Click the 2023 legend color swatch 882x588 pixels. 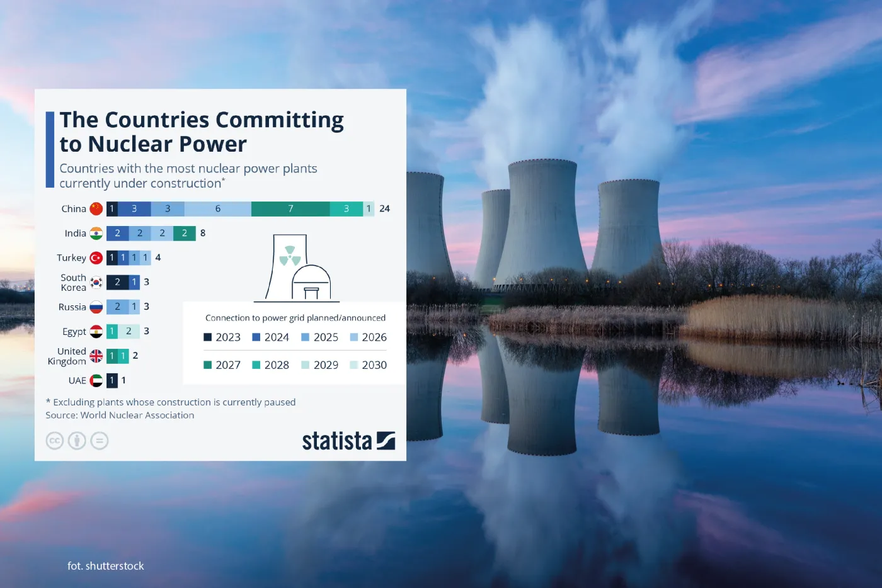(208, 337)
